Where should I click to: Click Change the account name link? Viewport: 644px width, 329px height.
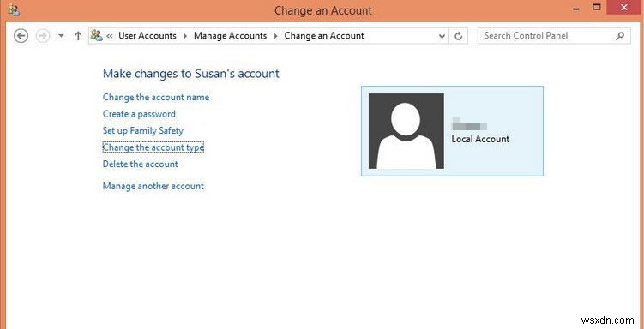click(x=156, y=97)
